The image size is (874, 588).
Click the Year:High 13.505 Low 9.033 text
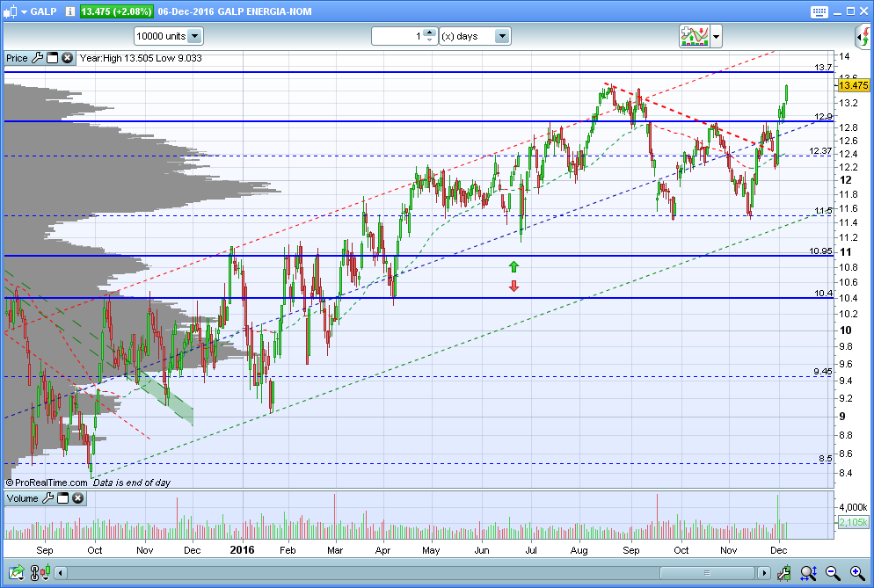pos(141,58)
